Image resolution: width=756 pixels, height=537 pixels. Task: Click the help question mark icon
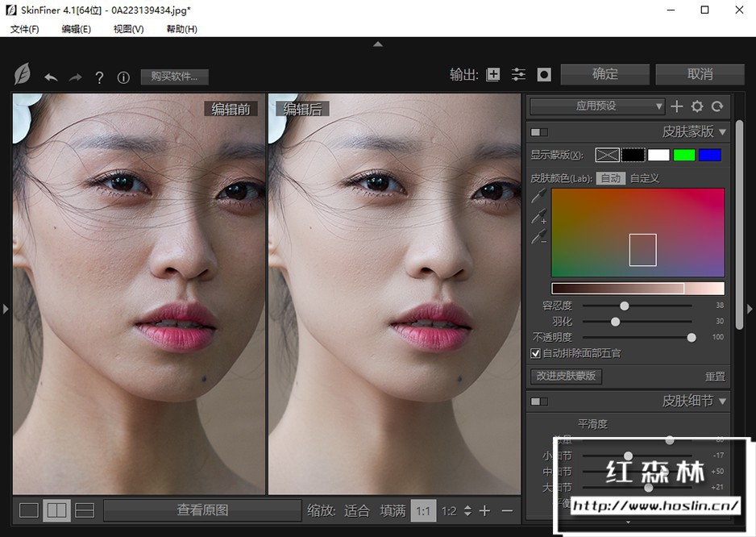(x=99, y=77)
